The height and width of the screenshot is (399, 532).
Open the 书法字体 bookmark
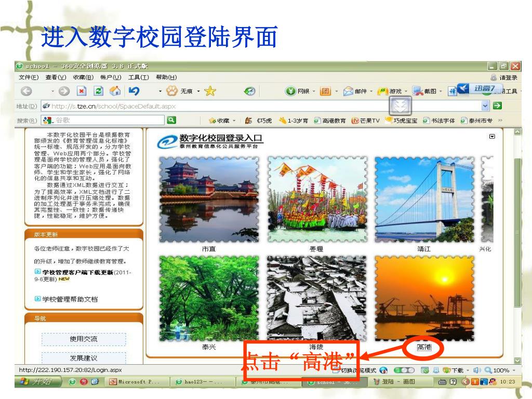pyautogui.click(x=439, y=121)
